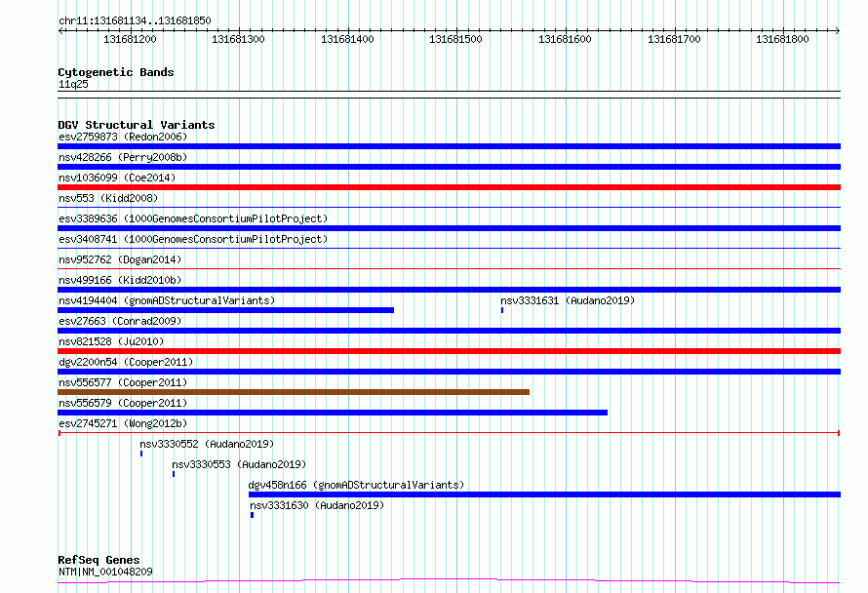Click the 131681400 ruler label
This screenshot has height=593, width=868.
coord(347,39)
